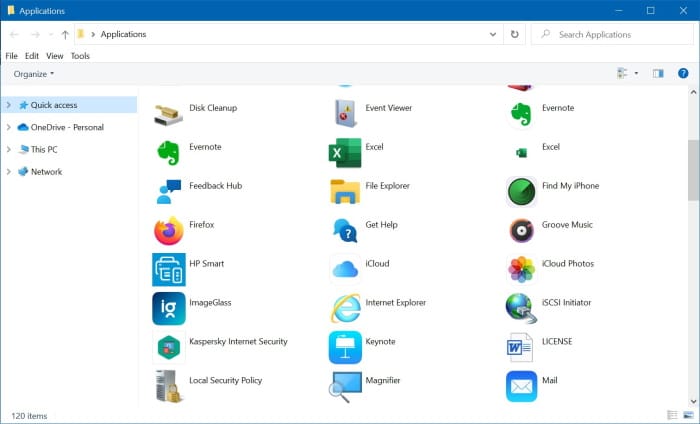Viewport: 700px width, 424px height.
Task: Switch to large icons view in status bar
Action: pos(688,415)
